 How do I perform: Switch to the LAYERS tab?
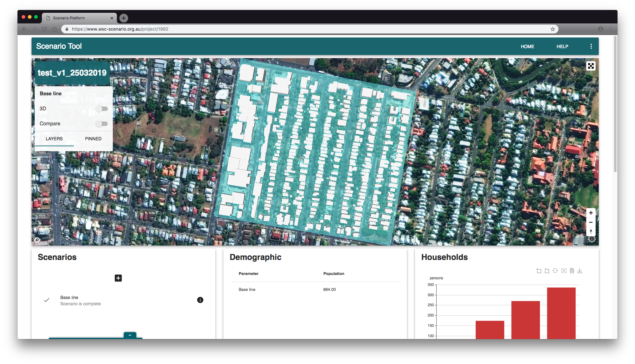pyautogui.click(x=54, y=139)
